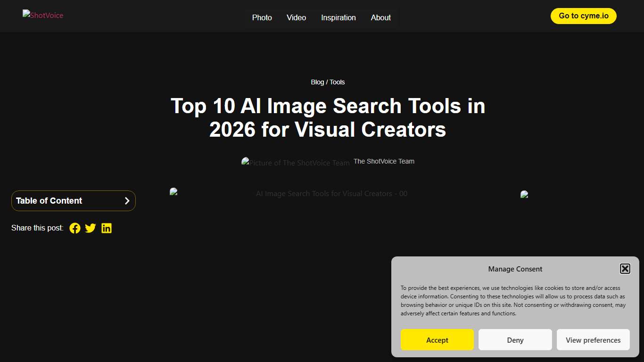
Task: Close the Manage Consent dialog
Action: tap(625, 268)
